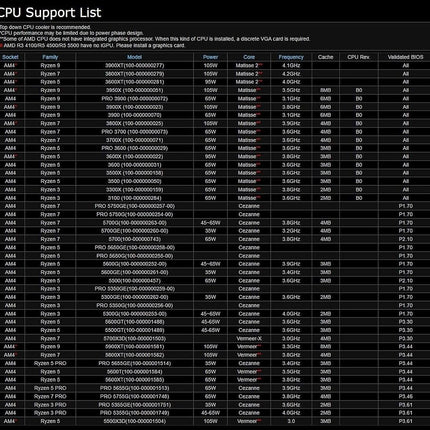Click the Vermeer-X core cell
Viewport: 430px width, 430px height.
(249, 338)
